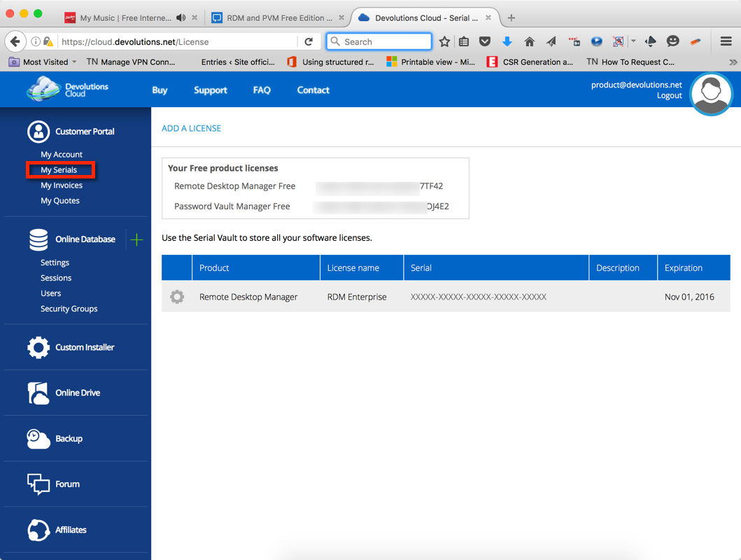Click the lock warning icon in address bar
The width and height of the screenshot is (741, 560).
48,41
